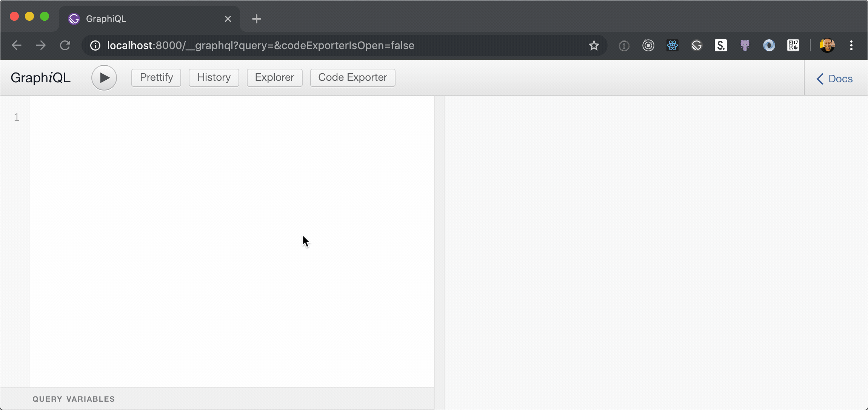Bookmark this page with the star icon
Image resolution: width=868 pixels, height=410 pixels.
pyautogui.click(x=594, y=45)
